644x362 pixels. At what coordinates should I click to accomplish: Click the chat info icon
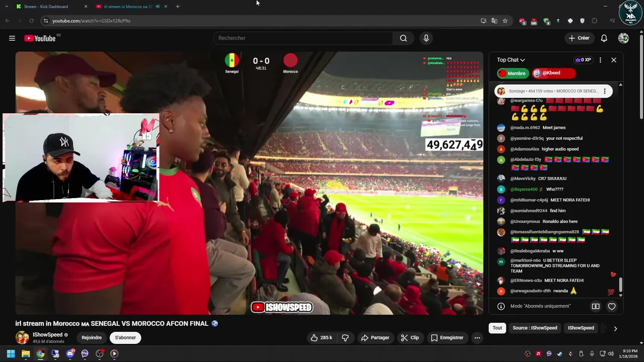[501, 306]
